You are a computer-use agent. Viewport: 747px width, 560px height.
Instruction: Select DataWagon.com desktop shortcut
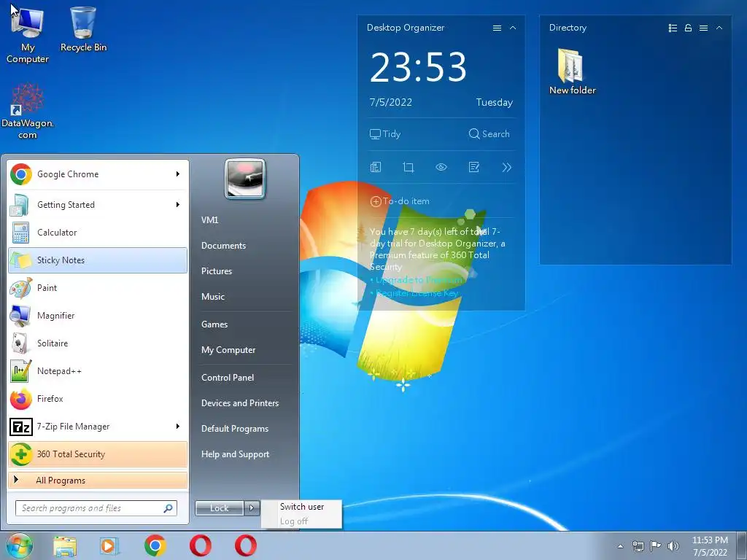coord(27,112)
